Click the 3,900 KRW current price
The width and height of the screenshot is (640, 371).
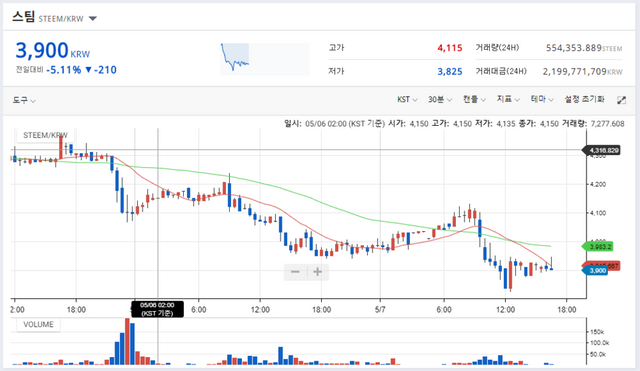point(53,51)
